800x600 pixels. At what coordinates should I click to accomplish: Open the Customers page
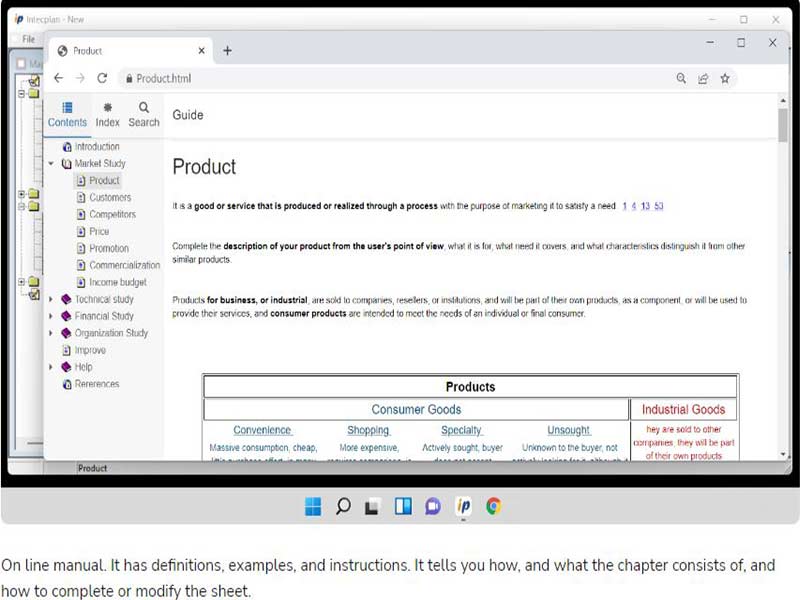coord(110,197)
